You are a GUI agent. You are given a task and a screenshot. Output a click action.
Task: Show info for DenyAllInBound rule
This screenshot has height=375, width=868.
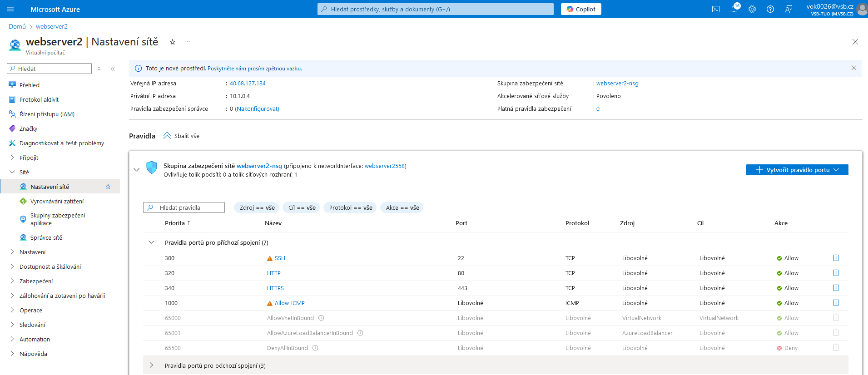(315, 348)
